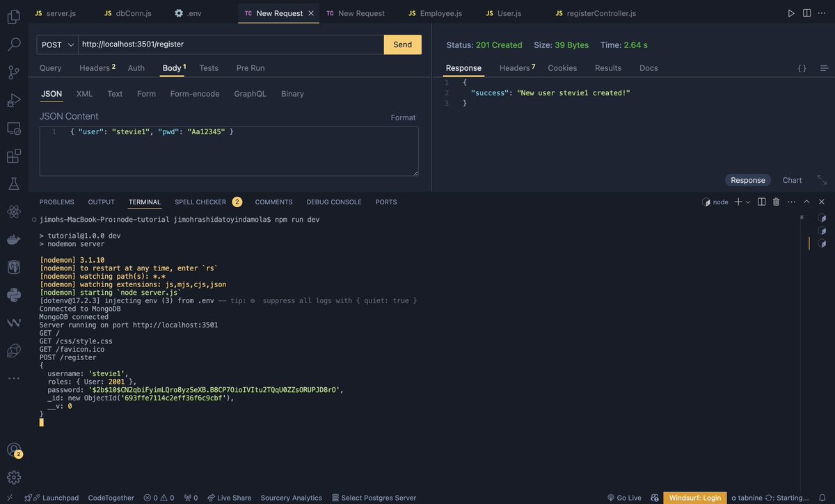Select the third node terminal in list

pos(822,243)
